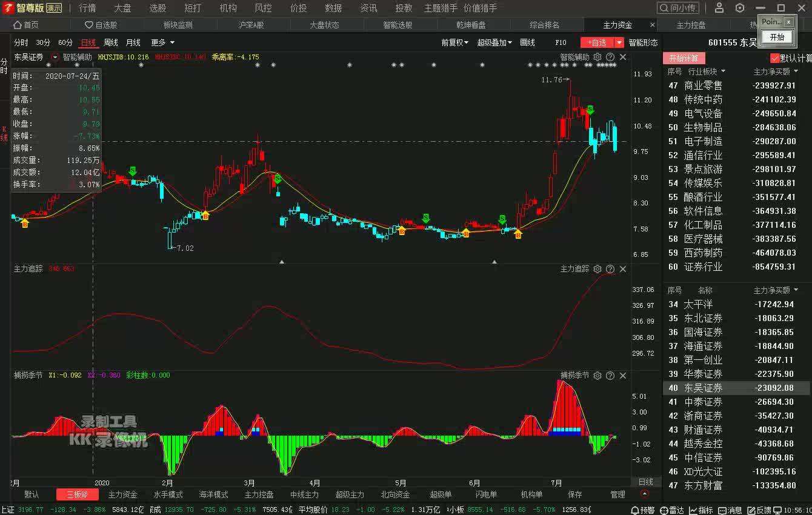
Task: Open settings gear of 捕捞季节 panel
Action: [597, 376]
